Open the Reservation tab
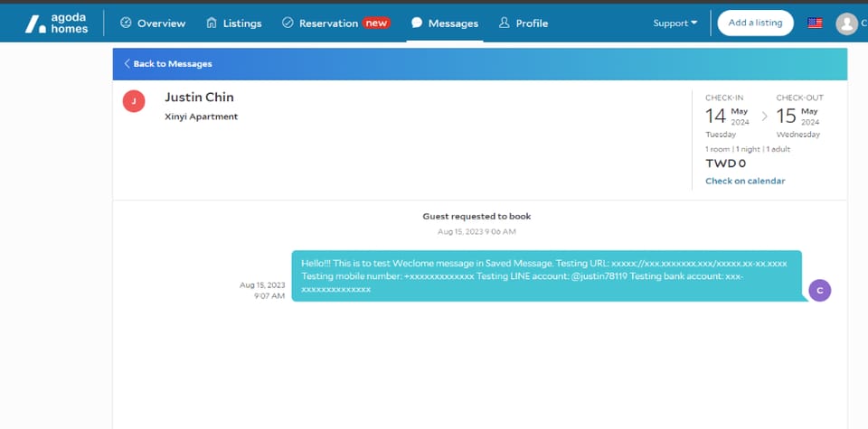868x429 pixels. pos(336,23)
